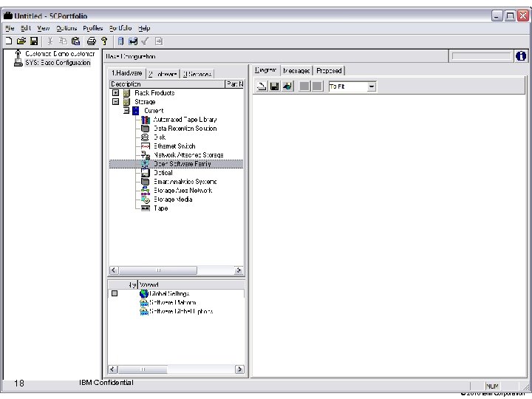Click the blue server toolbar icon
This screenshot has height=399, width=532.
coord(120,41)
